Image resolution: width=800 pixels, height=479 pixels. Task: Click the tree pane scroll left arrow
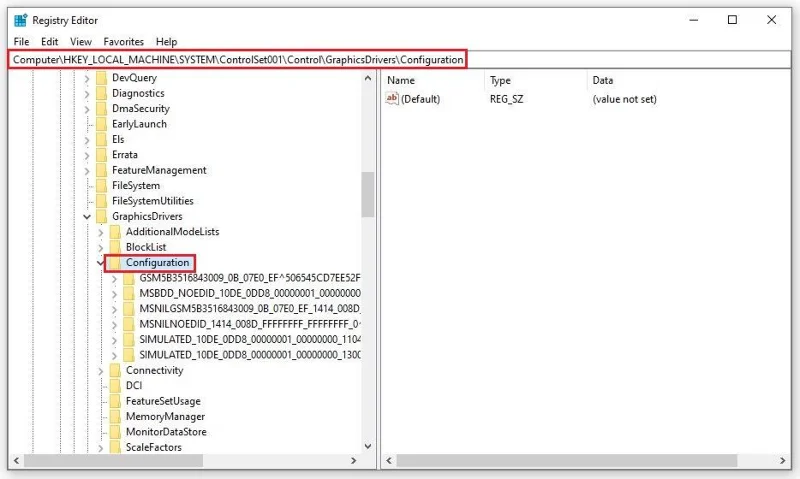pyautogui.click(x=16, y=461)
